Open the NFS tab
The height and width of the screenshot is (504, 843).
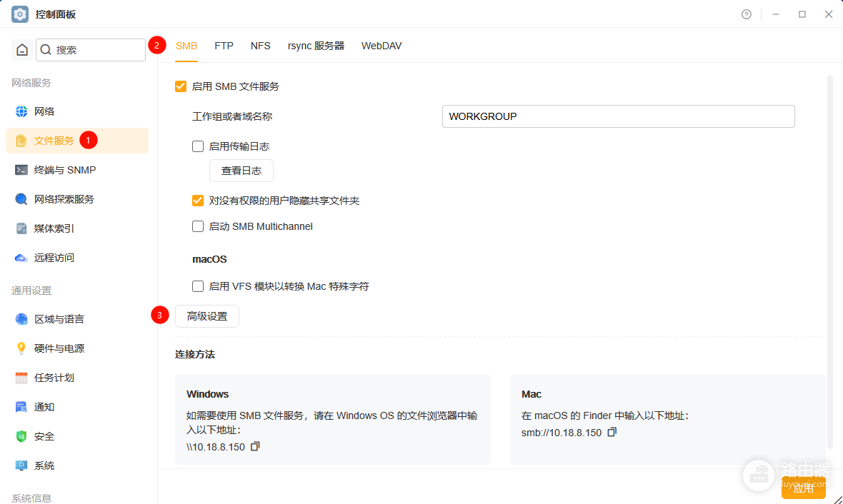260,46
